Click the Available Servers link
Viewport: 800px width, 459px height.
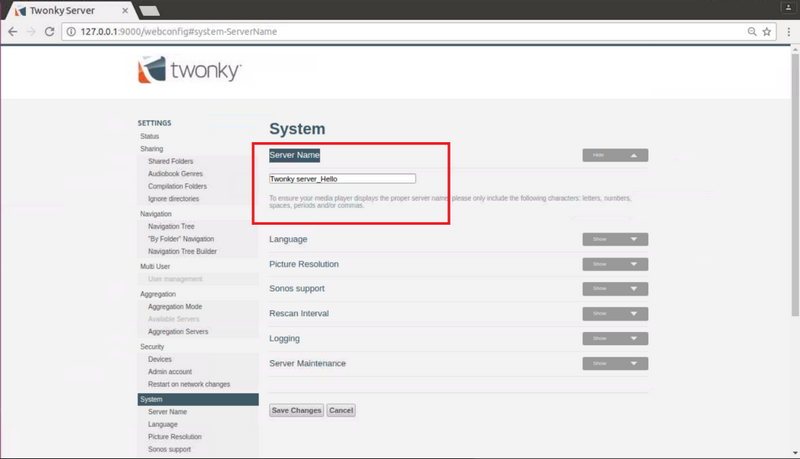pos(173,319)
